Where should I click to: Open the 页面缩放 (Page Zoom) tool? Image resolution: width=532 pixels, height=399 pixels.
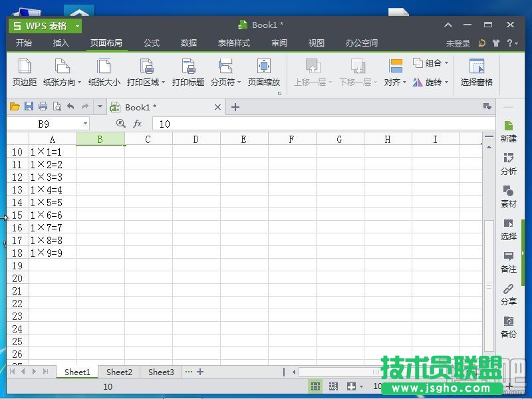click(x=265, y=72)
